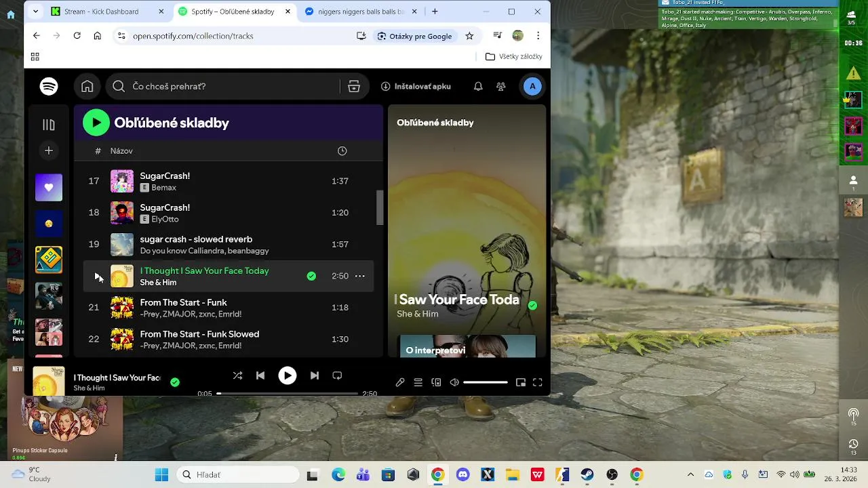
Task: Go back in Chrome
Action: pyautogui.click(x=37, y=36)
